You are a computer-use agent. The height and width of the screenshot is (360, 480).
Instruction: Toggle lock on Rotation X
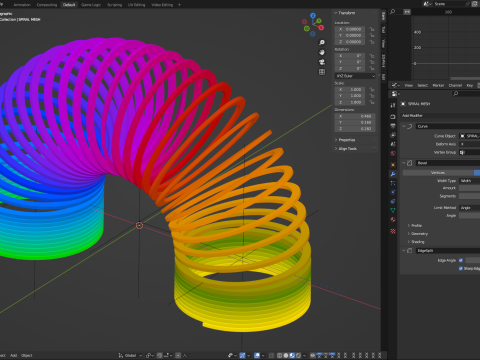372,56
